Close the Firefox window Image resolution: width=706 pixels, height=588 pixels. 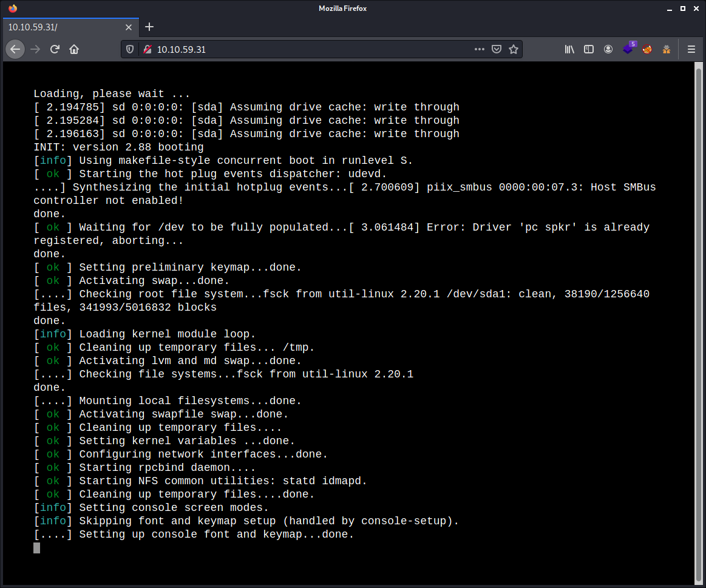coord(696,8)
